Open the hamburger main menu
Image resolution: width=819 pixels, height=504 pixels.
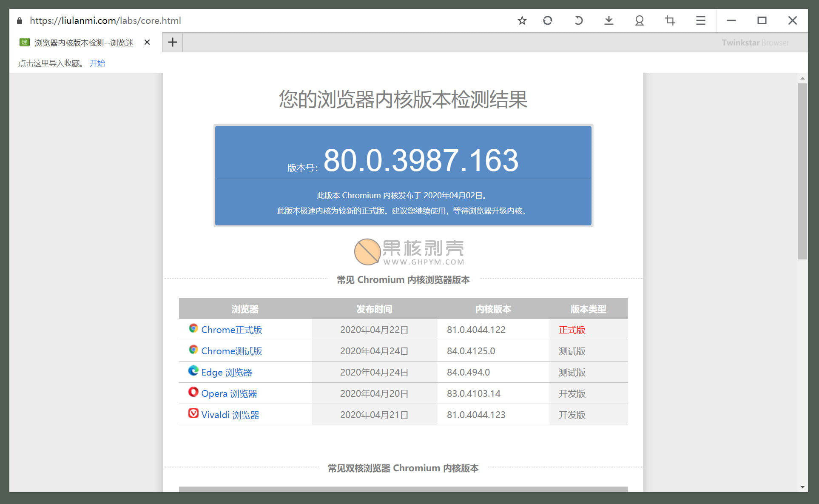tap(701, 20)
